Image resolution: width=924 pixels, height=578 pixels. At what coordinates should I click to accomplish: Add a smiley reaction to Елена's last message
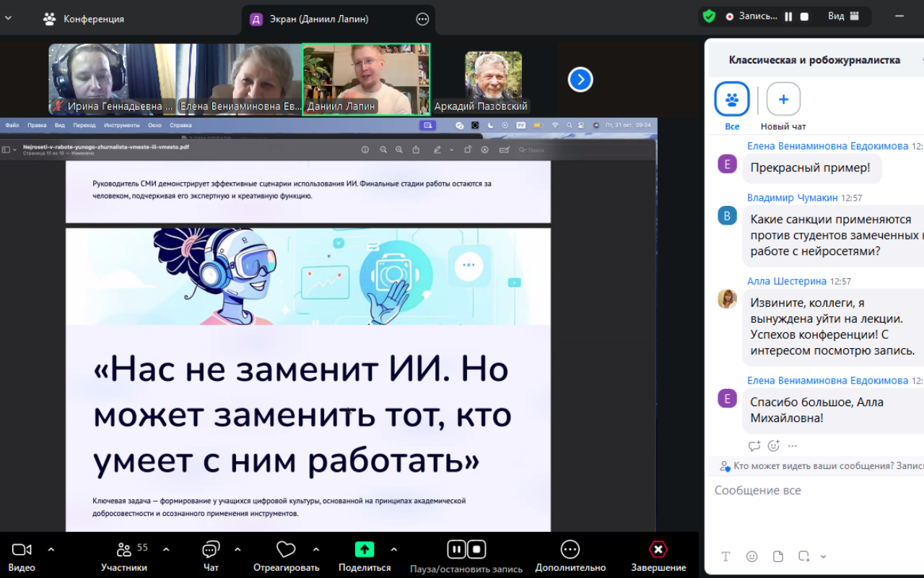tap(772, 446)
